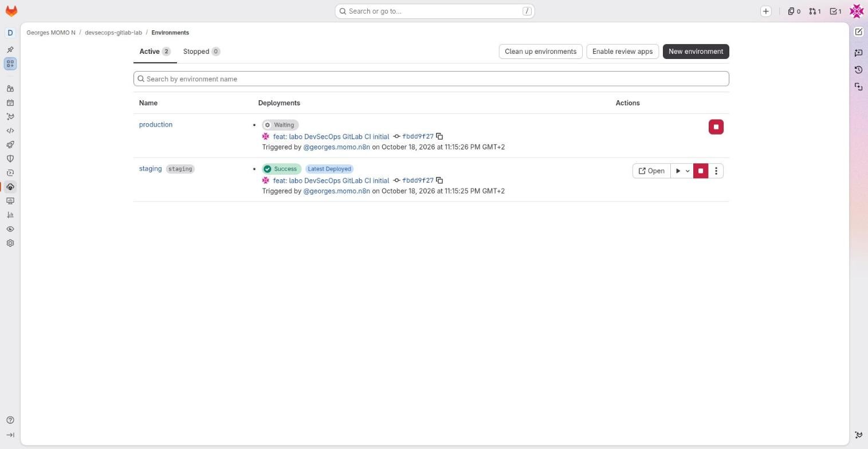This screenshot has height=449, width=868.
Task: Open Georges MOMO N breadcrumb link
Action: (x=51, y=33)
